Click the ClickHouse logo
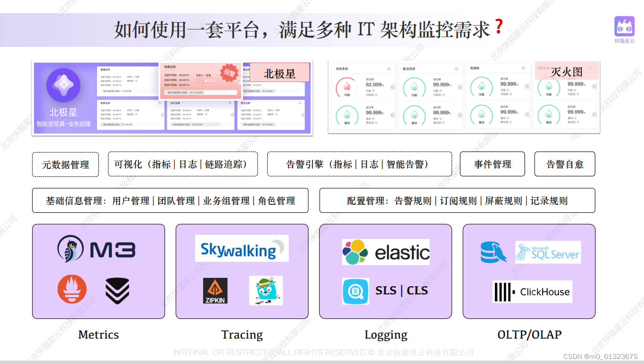Image resolution: width=644 pixels, height=364 pixels. [533, 292]
